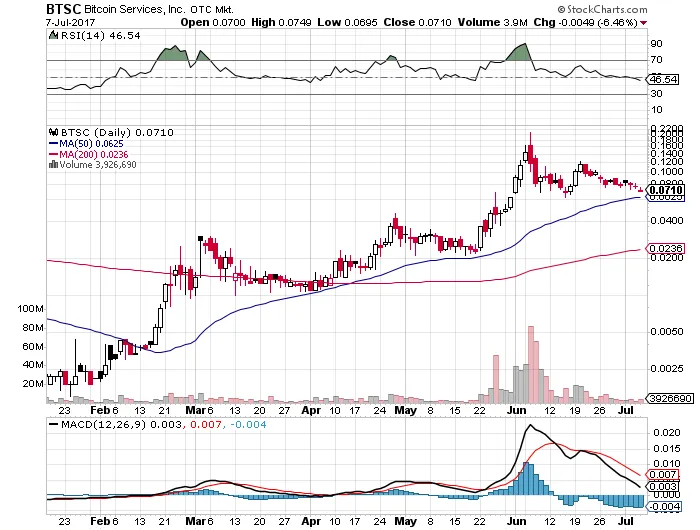Click the Volume 3,926,690 legend text
The width and height of the screenshot is (700, 530).
click(98, 165)
